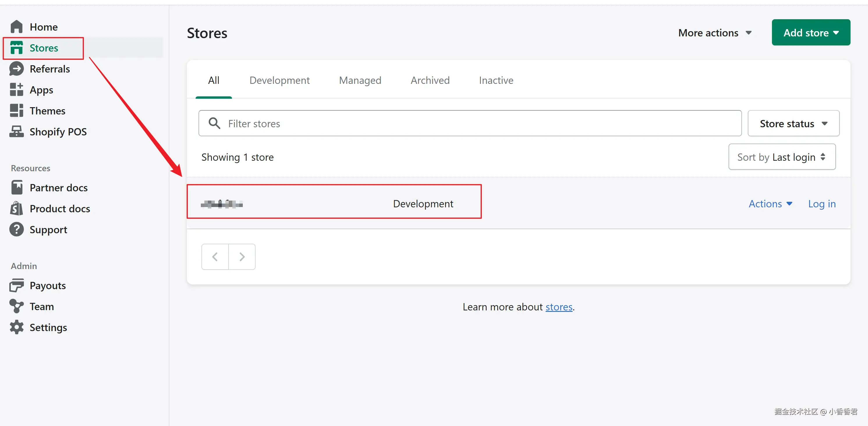This screenshot has height=426, width=868.
Task: Click the Support question mark icon
Action: pos(16,229)
